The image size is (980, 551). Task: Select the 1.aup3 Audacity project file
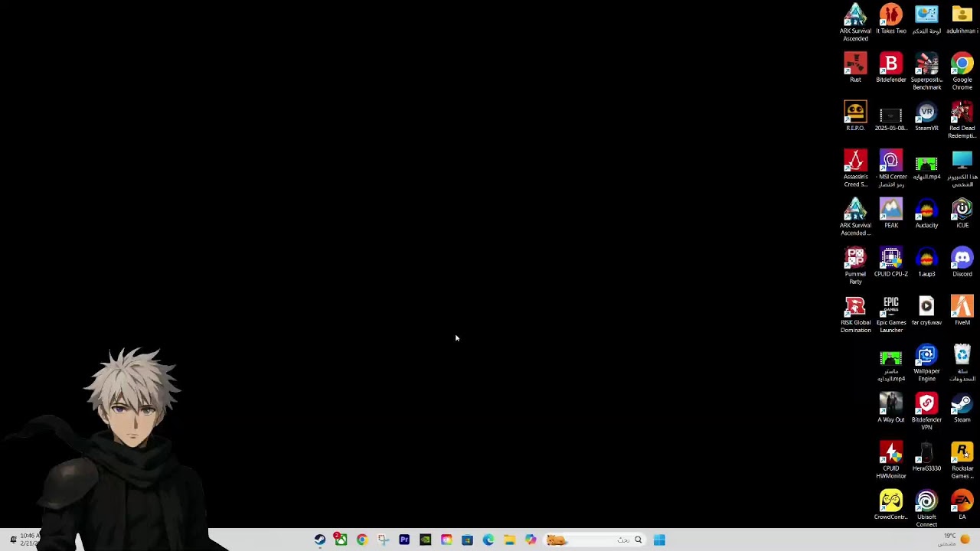(x=926, y=262)
